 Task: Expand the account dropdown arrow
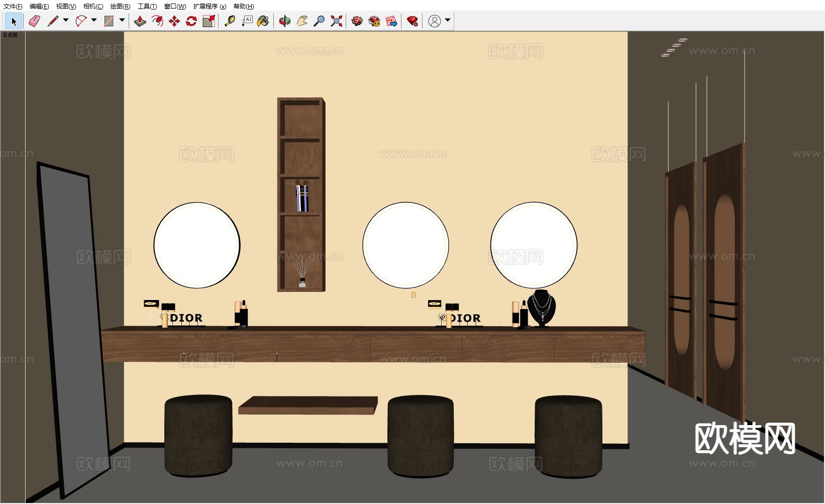point(448,21)
